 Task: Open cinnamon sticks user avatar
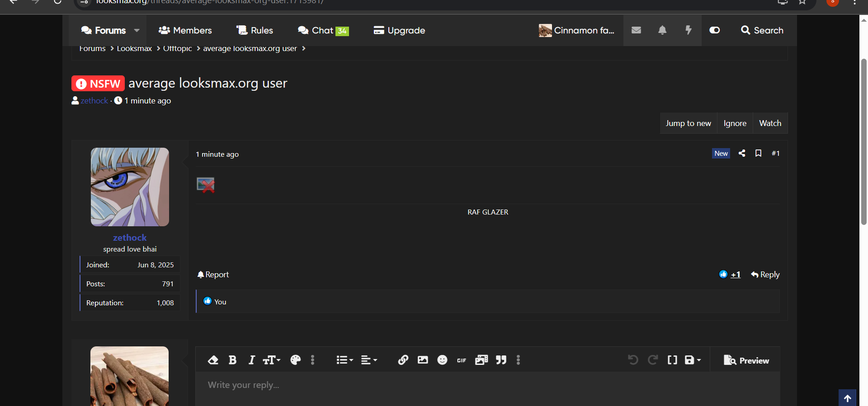click(130, 376)
